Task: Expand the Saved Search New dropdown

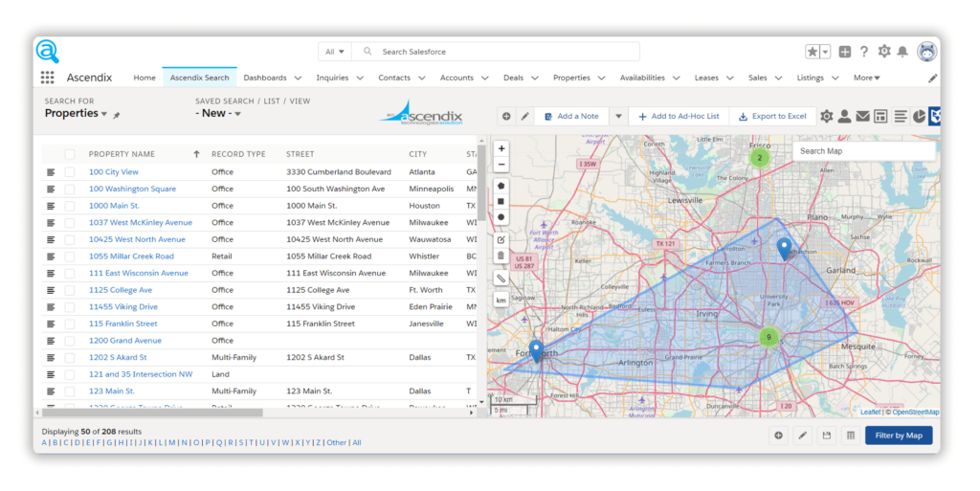Action: point(237,114)
